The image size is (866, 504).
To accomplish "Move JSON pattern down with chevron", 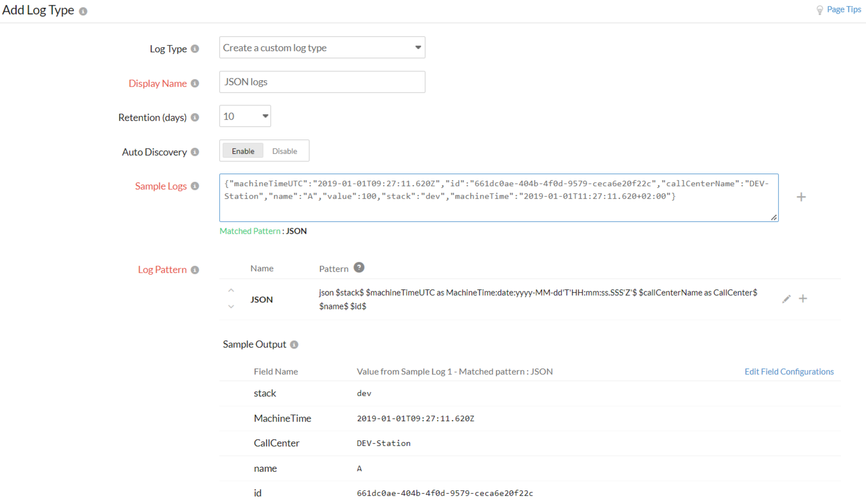I will tap(231, 307).
